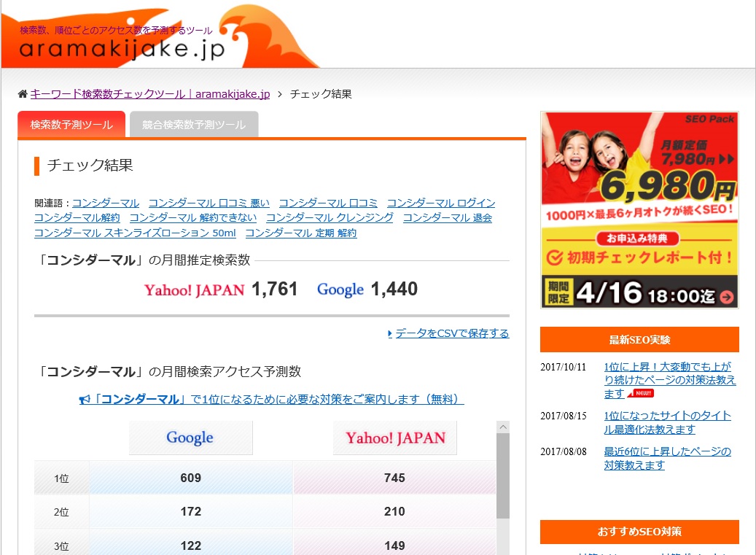This screenshot has width=756, height=555.
Task: Click related term コンシダーマル ログイン
Action: click(440, 203)
